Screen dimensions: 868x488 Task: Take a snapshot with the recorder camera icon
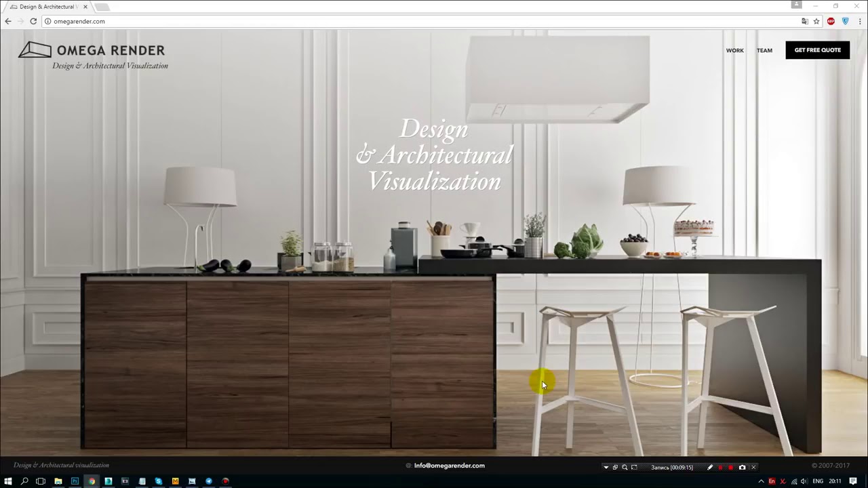(742, 467)
